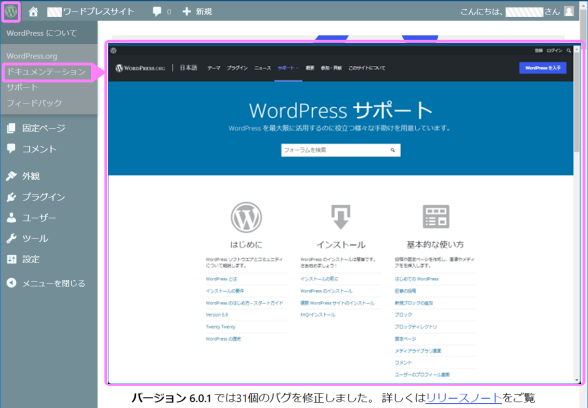Open the はじめに section heading
Viewport: 588px width, 408px height.
pyautogui.click(x=246, y=245)
